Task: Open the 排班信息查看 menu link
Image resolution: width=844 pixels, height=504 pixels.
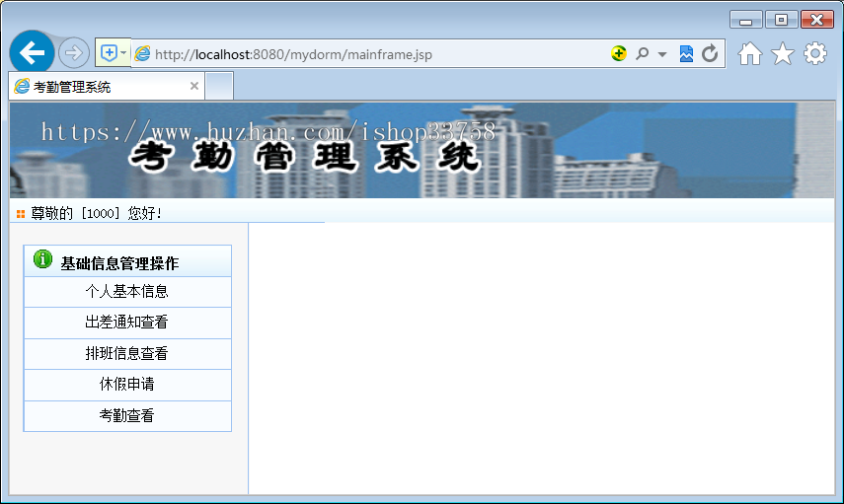Action: coord(127,353)
